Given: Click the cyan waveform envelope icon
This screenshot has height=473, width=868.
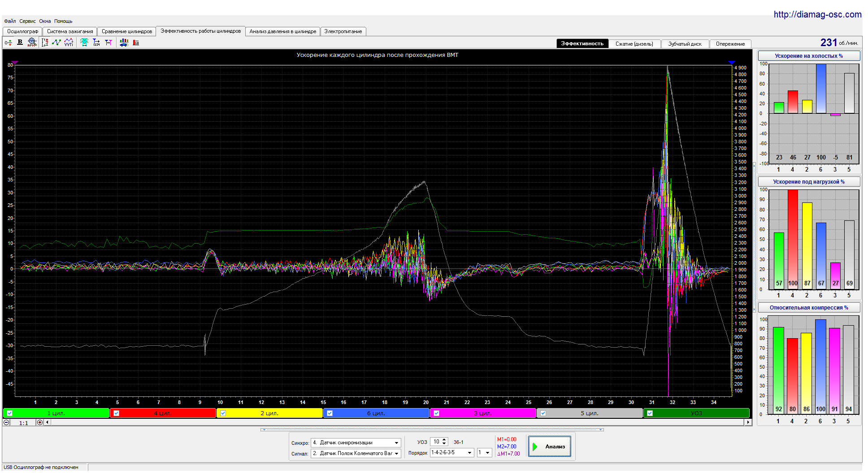Looking at the screenshot, I should pos(84,42).
